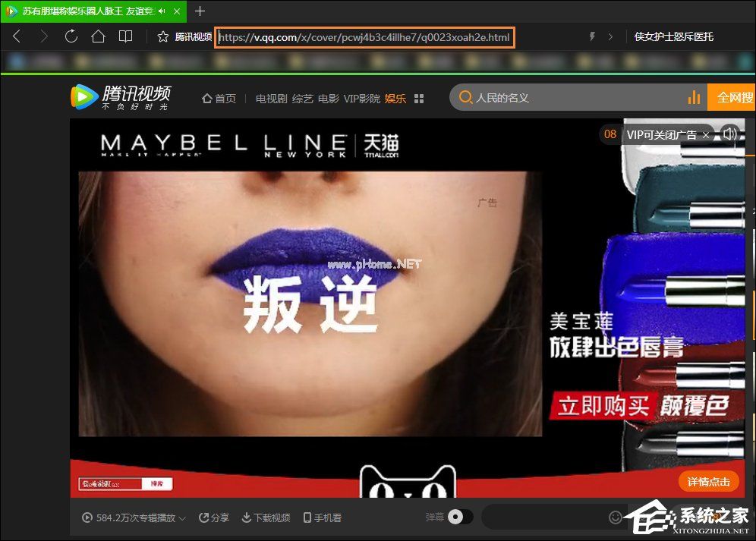756x541 pixels.
Task: Open the channel grid icon beside 娱乐
Action: click(x=418, y=98)
